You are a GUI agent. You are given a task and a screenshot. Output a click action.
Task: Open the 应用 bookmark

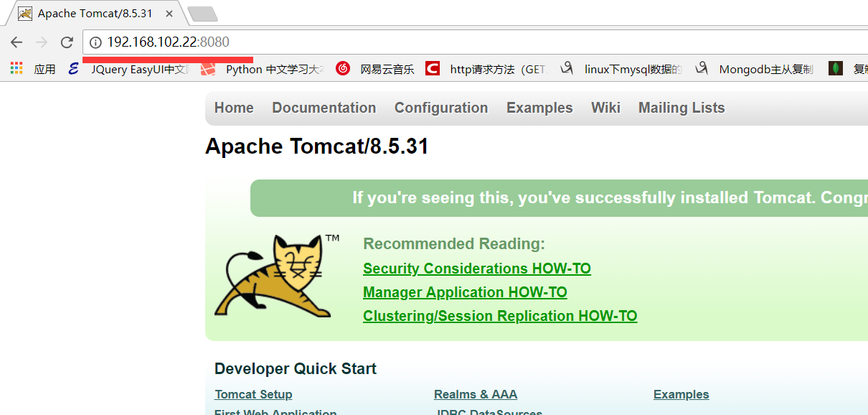(x=44, y=69)
